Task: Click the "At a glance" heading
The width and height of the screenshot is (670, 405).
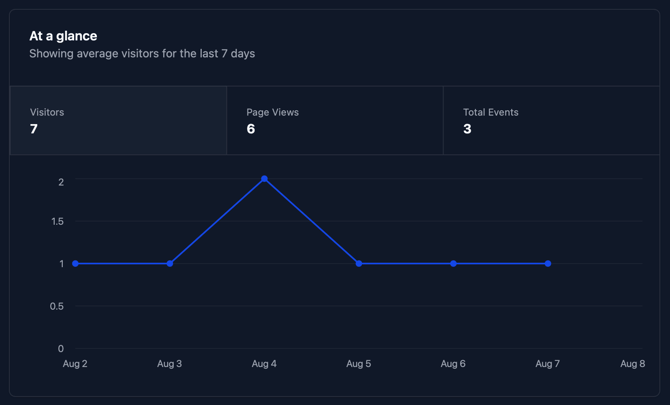Action: coord(63,36)
